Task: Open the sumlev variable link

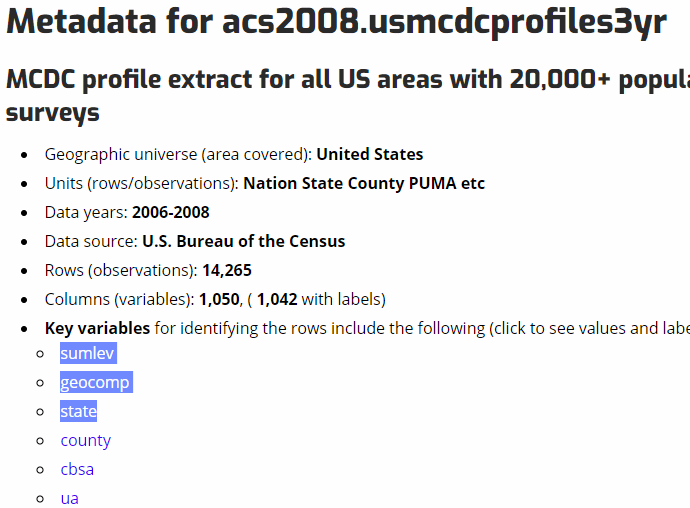Action: [x=88, y=354]
